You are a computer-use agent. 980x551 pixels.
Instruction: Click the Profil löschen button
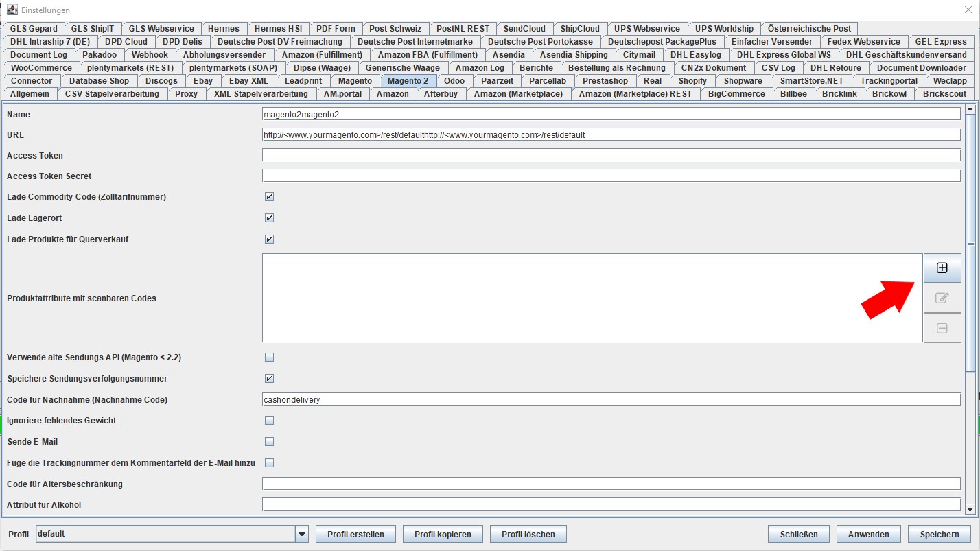point(528,534)
